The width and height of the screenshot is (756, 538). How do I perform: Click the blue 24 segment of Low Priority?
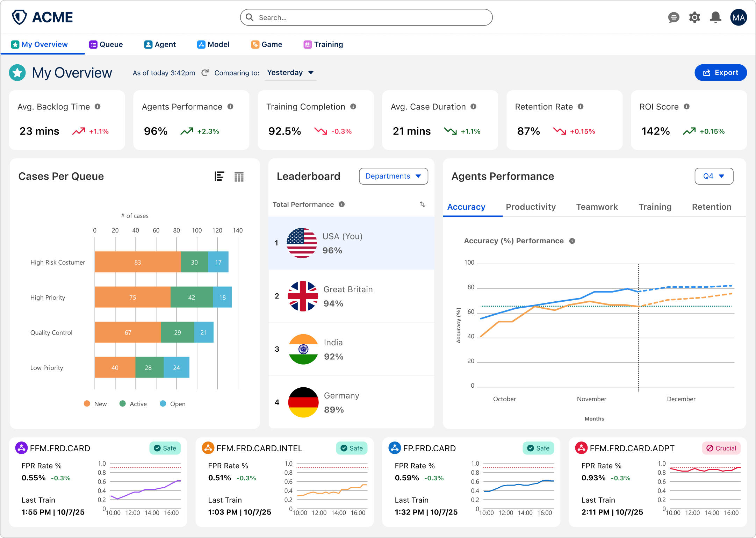177,368
